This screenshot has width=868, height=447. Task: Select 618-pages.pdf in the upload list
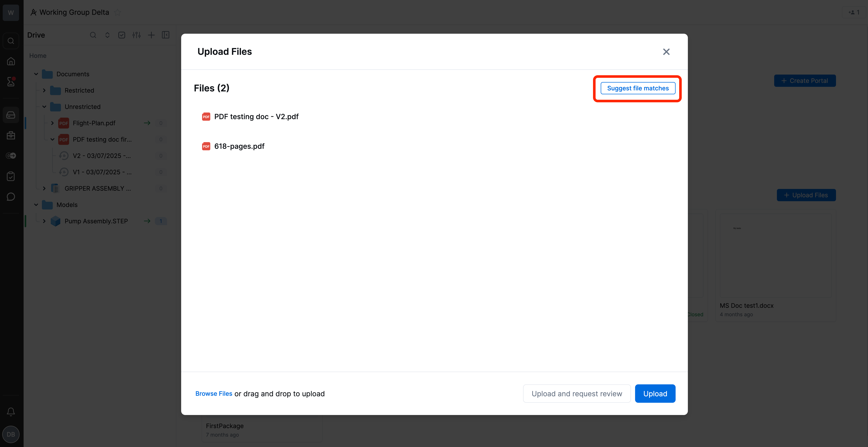point(239,146)
